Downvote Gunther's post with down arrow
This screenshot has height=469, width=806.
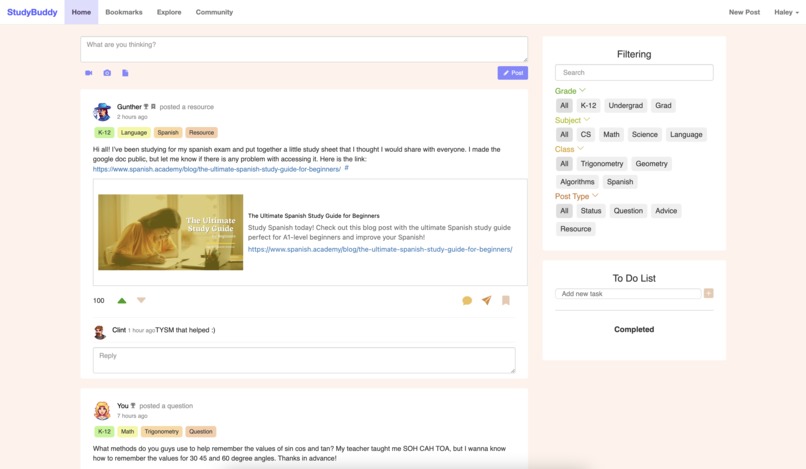141,300
